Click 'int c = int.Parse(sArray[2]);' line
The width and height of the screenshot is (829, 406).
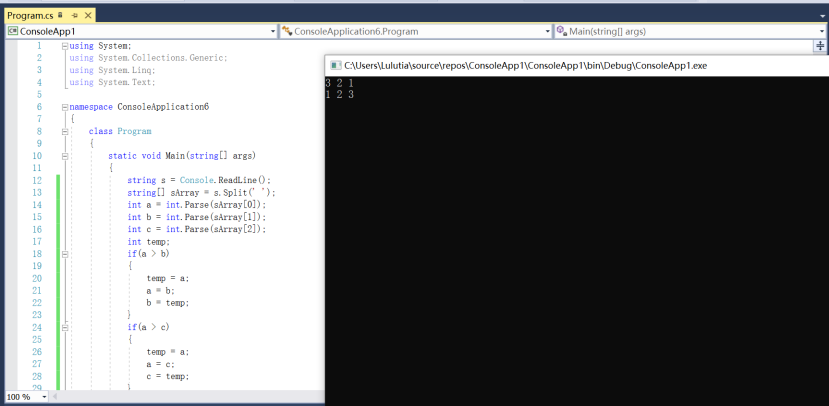(197, 229)
